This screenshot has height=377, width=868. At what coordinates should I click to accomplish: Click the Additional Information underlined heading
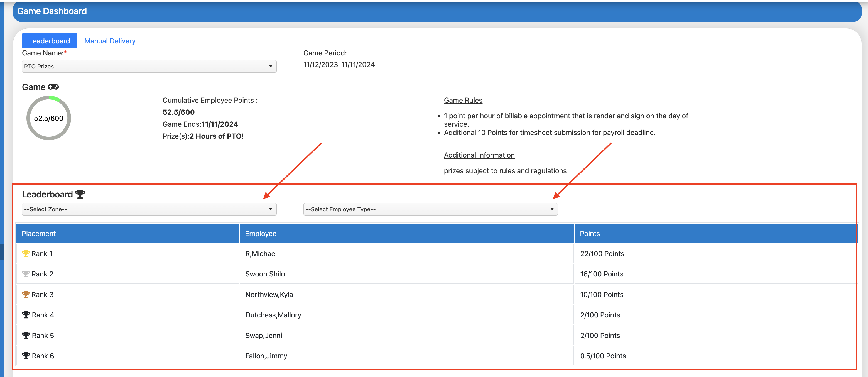[479, 155]
